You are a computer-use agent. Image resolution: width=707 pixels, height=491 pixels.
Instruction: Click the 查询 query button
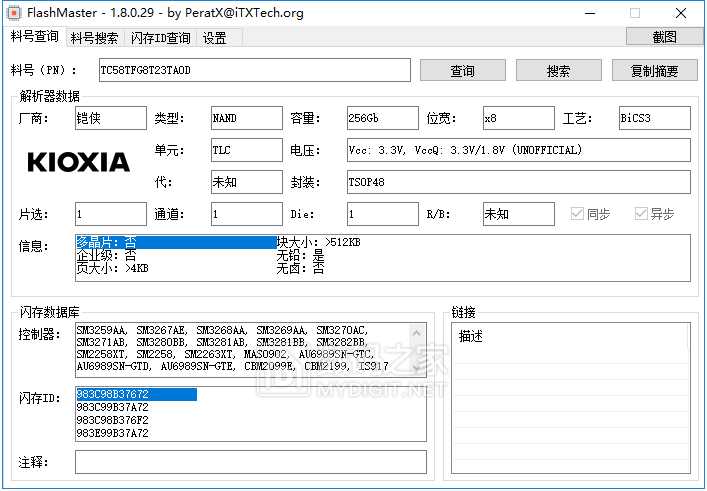point(463,71)
